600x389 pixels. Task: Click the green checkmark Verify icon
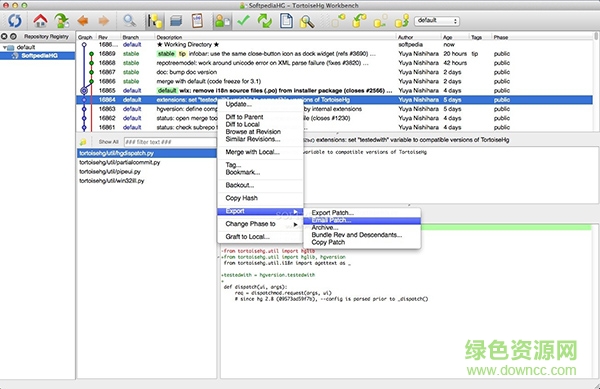pos(243,21)
